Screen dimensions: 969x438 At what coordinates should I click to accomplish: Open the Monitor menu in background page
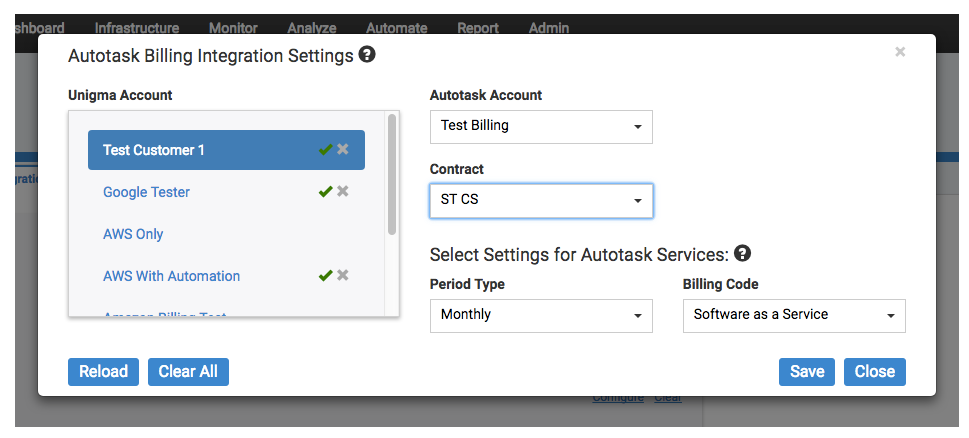coord(233,28)
